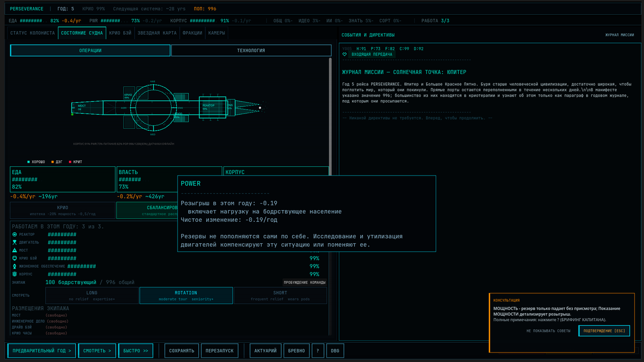This screenshot has height=362, width=644.
Task: Click the MED label on the habitat ring
Action: coord(153,135)
